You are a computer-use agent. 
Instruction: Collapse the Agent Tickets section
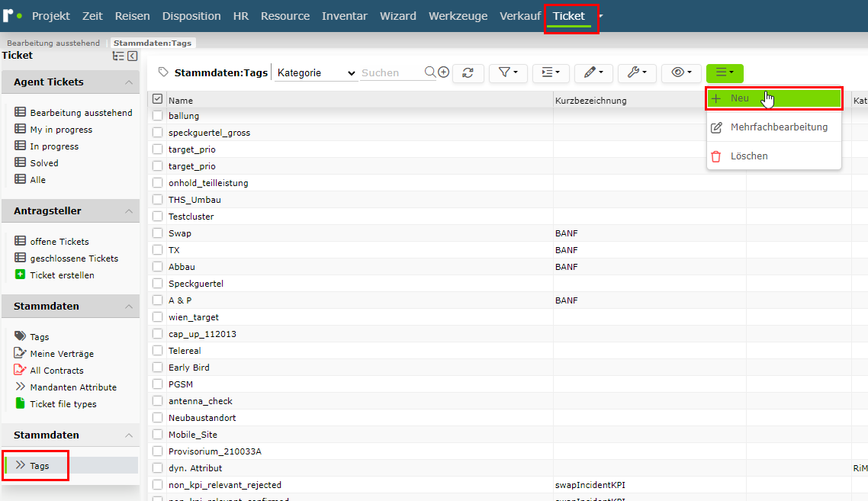128,82
